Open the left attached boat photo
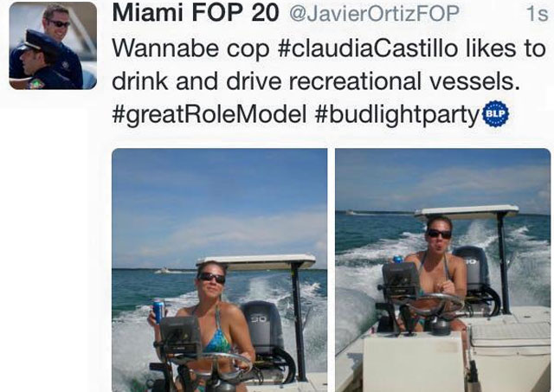This screenshot has height=392, width=554. [219, 270]
